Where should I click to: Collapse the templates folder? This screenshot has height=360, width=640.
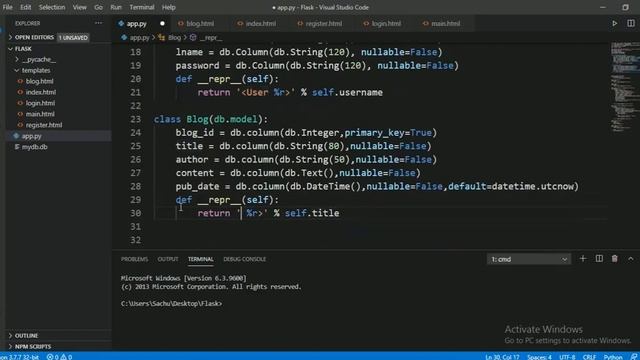pyautogui.click(x=36, y=71)
